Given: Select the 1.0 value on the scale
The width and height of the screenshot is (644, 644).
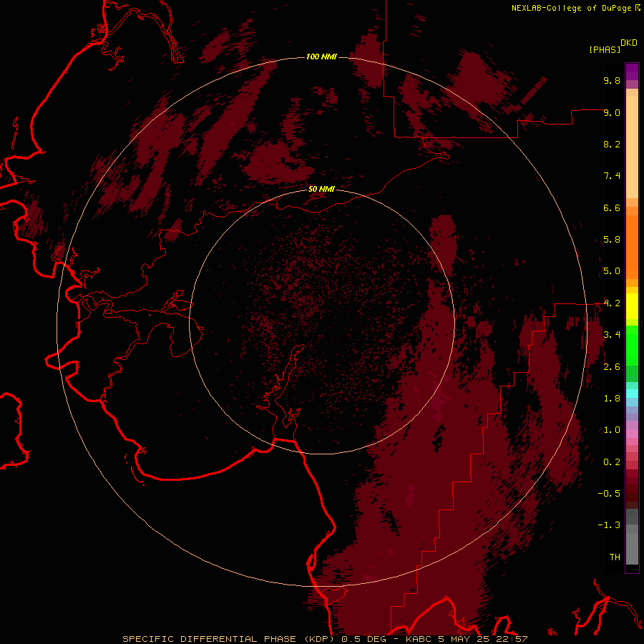Looking at the screenshot, I should click(x=612, y=430).
